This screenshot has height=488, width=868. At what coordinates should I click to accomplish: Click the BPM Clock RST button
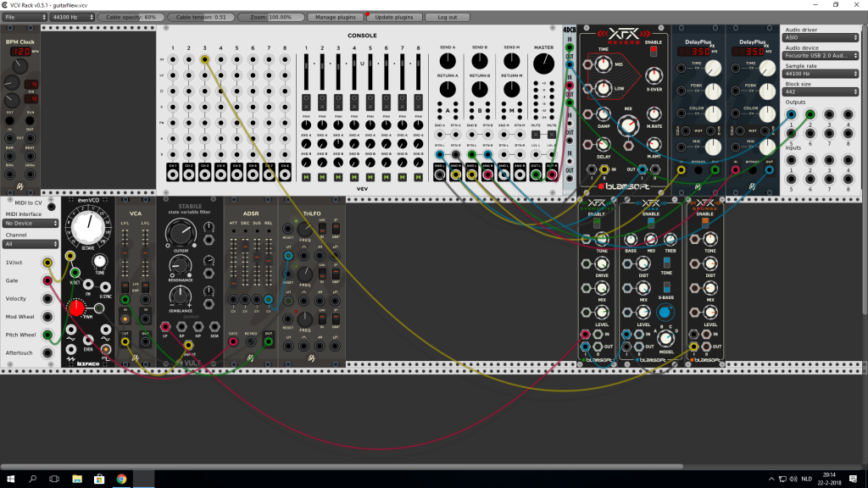[x=10, y=120]
